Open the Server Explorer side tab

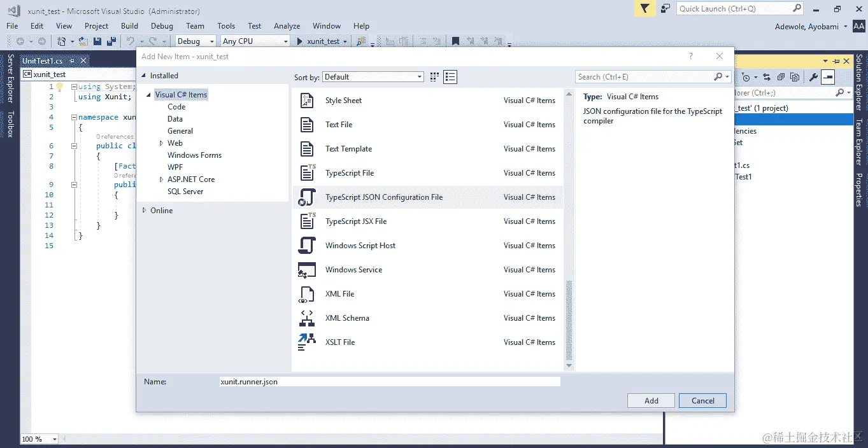coord(10,79)
